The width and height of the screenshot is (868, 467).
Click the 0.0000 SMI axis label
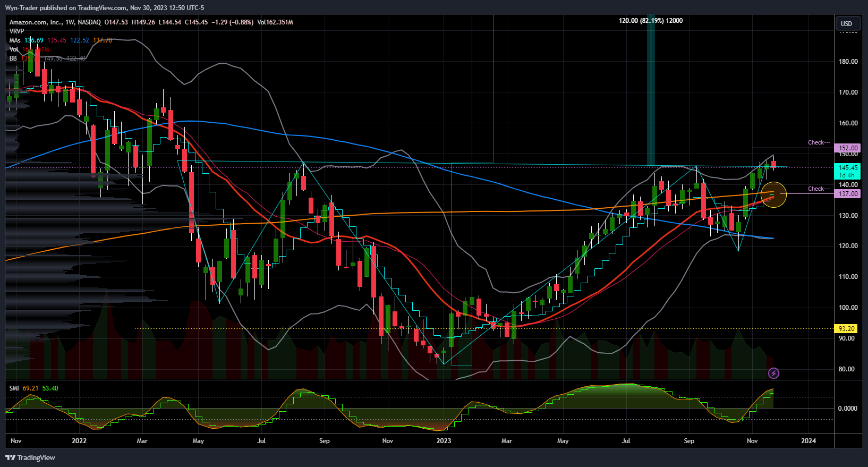848,409
